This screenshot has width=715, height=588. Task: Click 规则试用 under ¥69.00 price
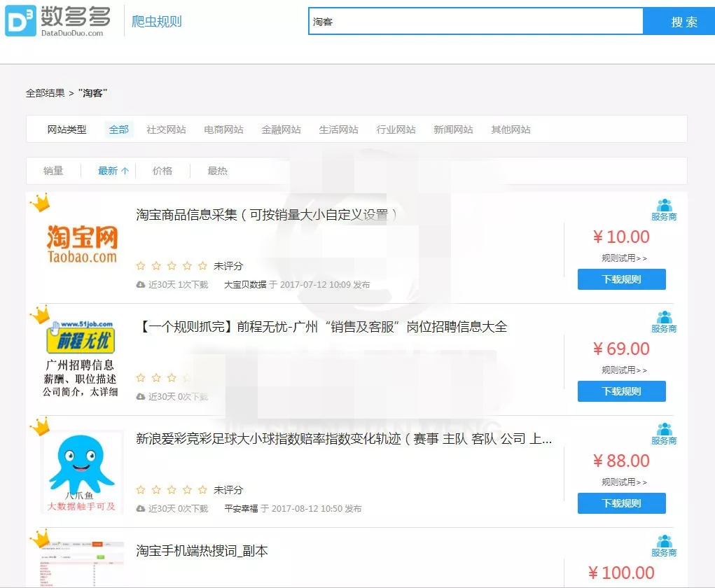coord(624,370)
